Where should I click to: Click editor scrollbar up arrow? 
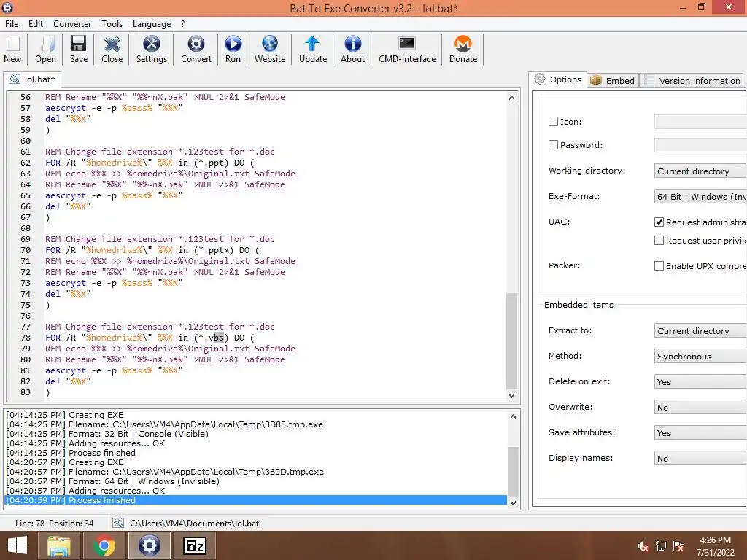[511, 98]
